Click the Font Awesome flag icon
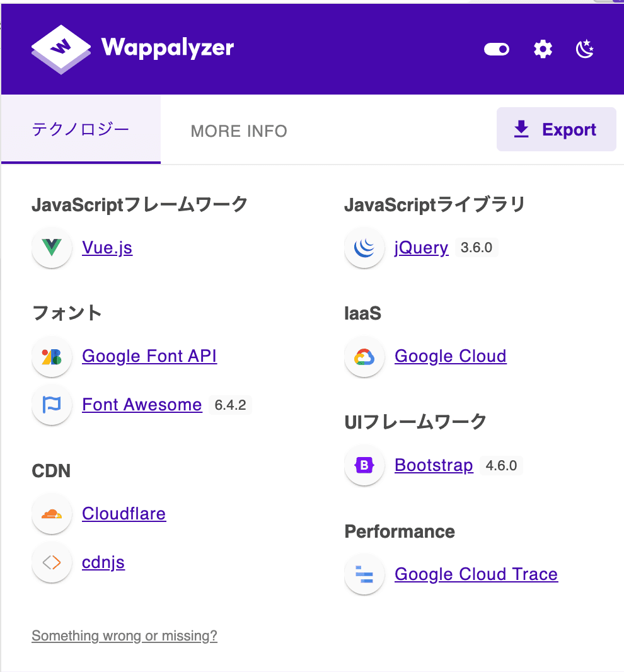Viewport: 624px width, 672px height. 51,405
